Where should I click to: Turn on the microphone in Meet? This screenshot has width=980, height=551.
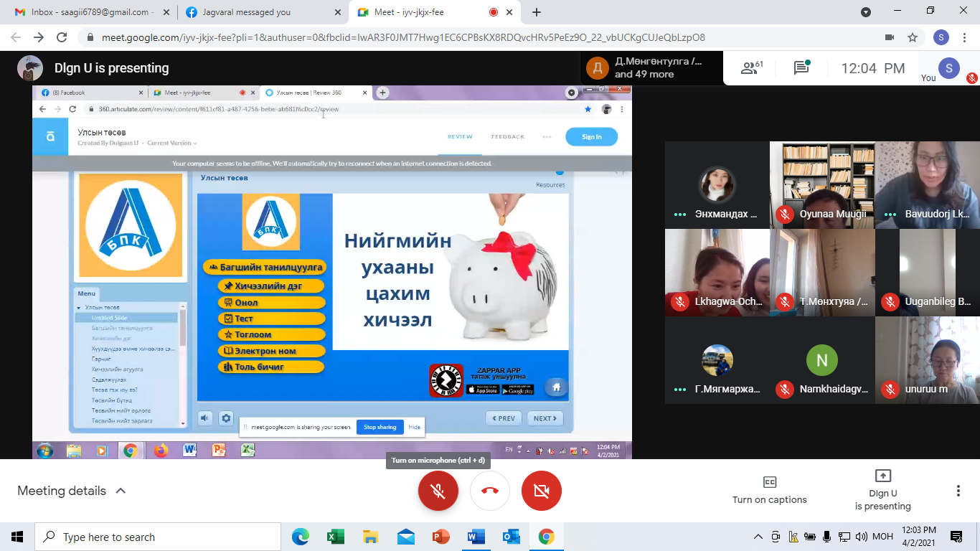pos(438,491)
